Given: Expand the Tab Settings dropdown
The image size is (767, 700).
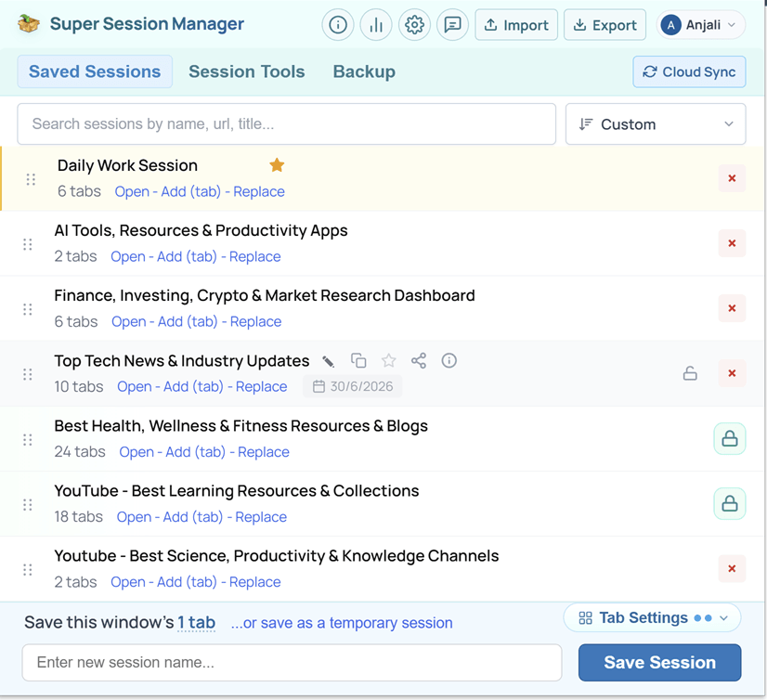Looking at the screenshot, I should tap(653, 617).
